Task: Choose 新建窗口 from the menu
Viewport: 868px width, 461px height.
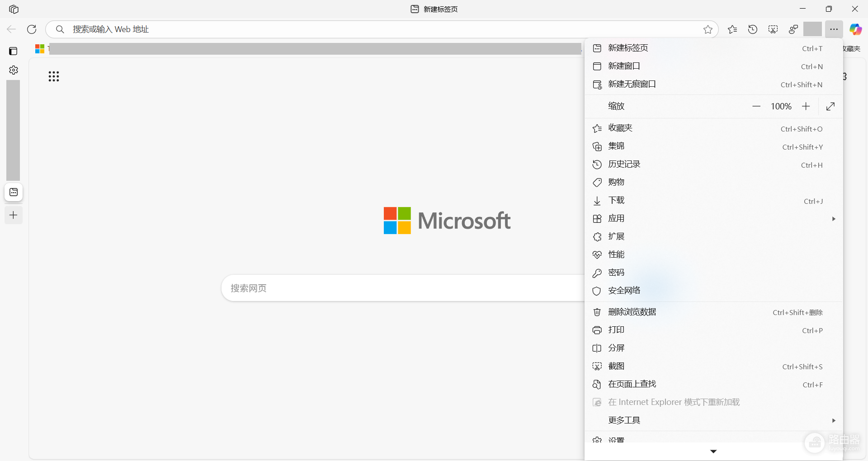Action: click(x=714, y=66)
